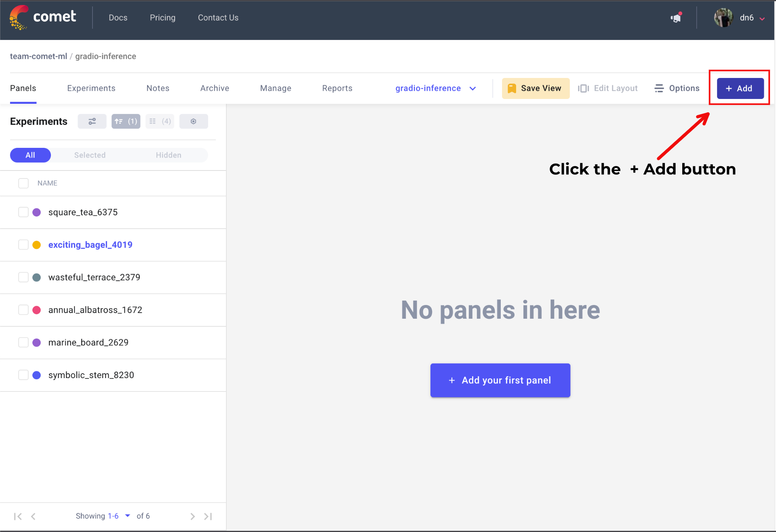776x532 pixels.
Task: Click the Edit Layout icon
Action: point(583,88)
